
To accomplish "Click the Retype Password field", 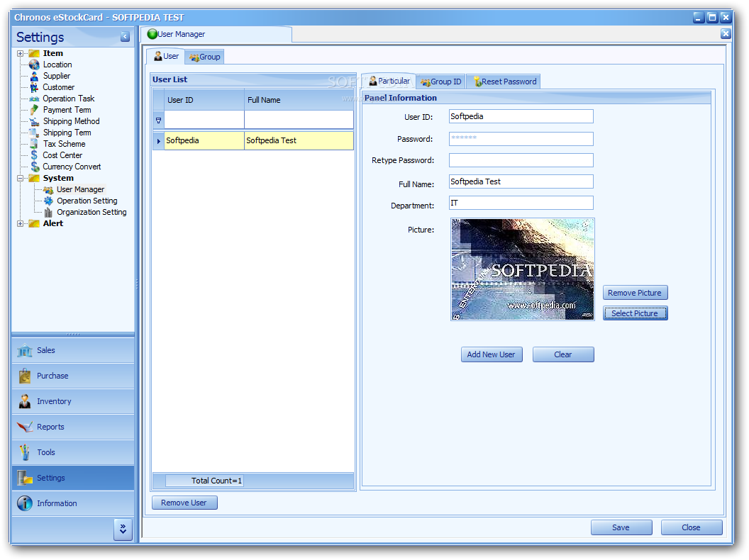I will tap(521, 160).
